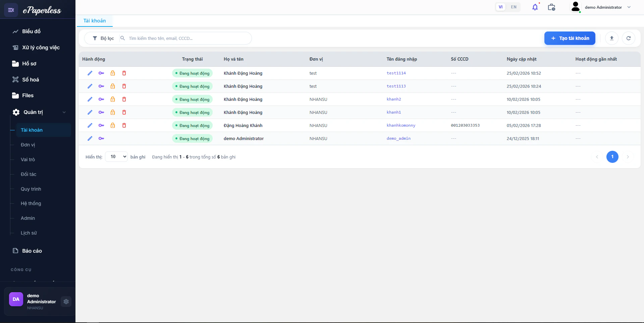Lock the khanh1 account
The width and height of the screenshot is (644, 323).
pos(113,112)
